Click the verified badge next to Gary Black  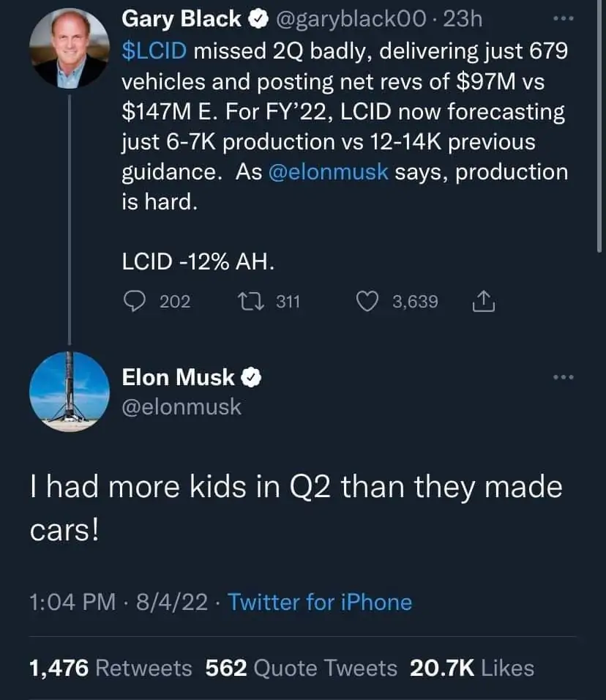coord(257,20)
